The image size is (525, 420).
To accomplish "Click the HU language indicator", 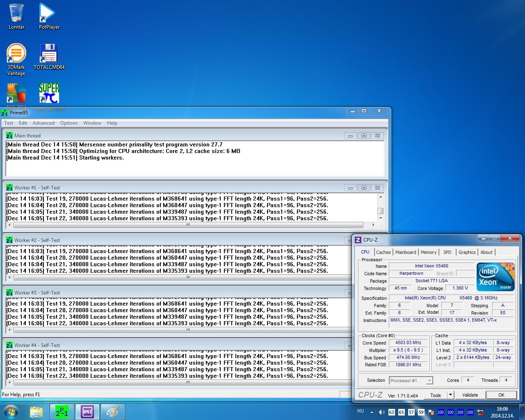I will tap(361, 411).
